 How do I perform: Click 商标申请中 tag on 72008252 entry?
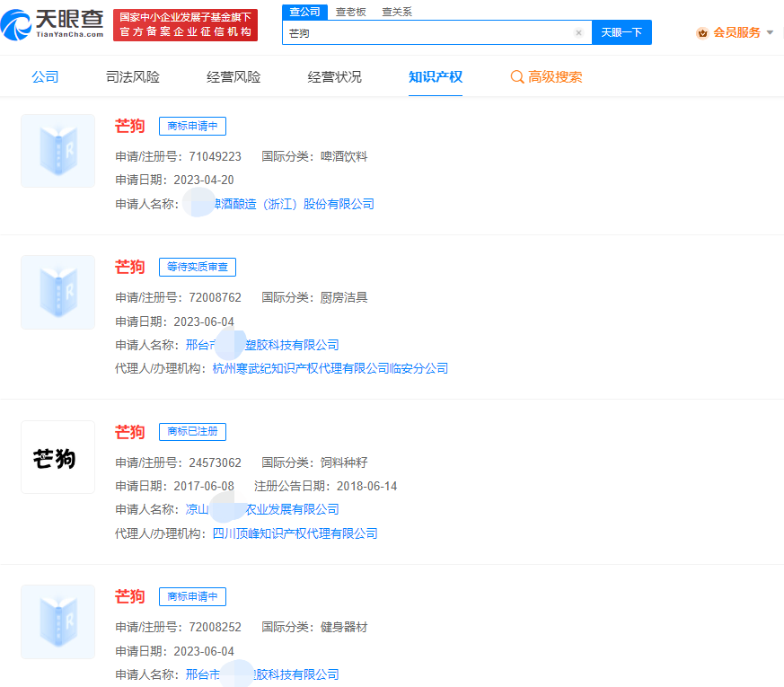(x=192, y=596)
